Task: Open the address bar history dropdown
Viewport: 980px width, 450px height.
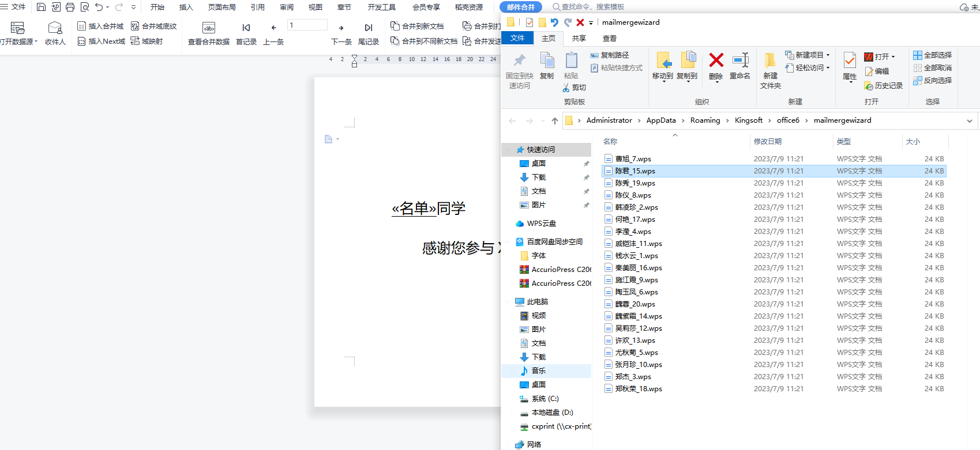Action: pos(970,120)
